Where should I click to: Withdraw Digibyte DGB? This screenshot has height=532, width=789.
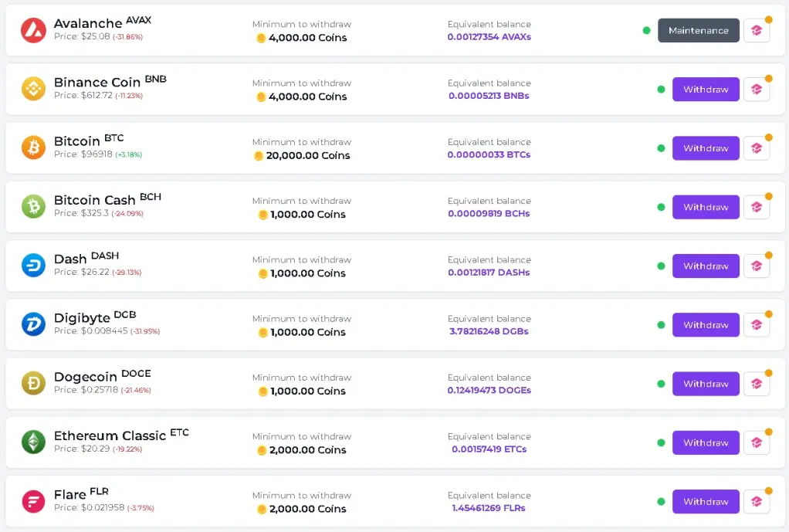pyautogui.click(x=706, y=324)
